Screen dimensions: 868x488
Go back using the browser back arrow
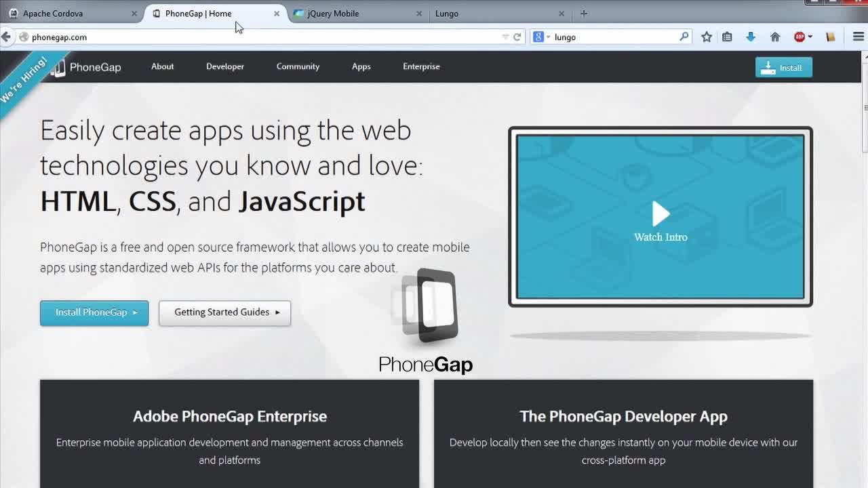6,37
